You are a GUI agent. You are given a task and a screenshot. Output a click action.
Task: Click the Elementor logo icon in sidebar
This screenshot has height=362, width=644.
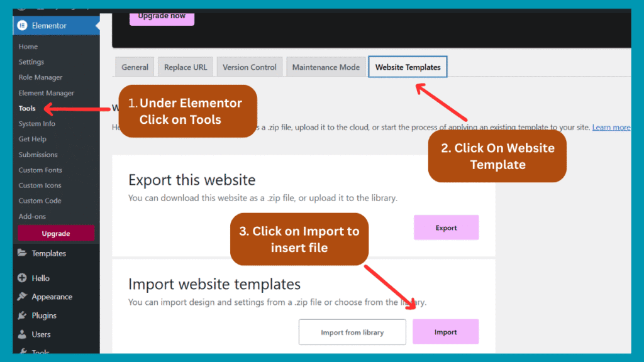[22, 25]
